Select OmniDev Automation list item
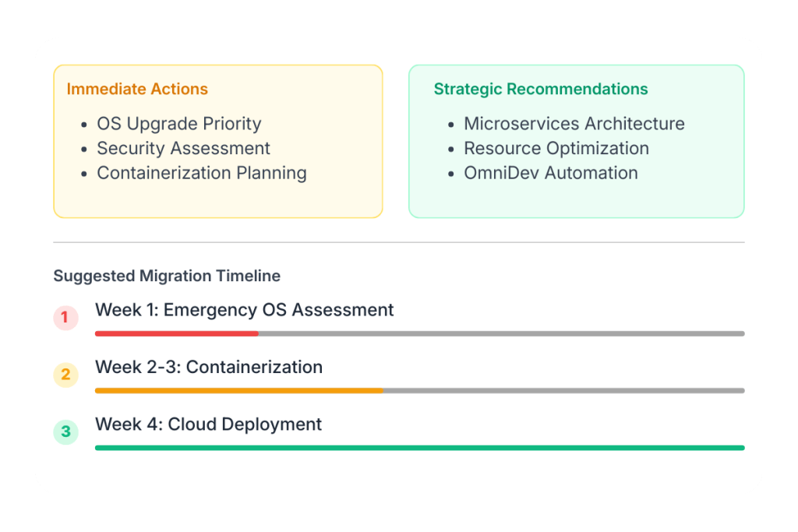Screen dimensions: 798x532 click(x=550, y=173)
